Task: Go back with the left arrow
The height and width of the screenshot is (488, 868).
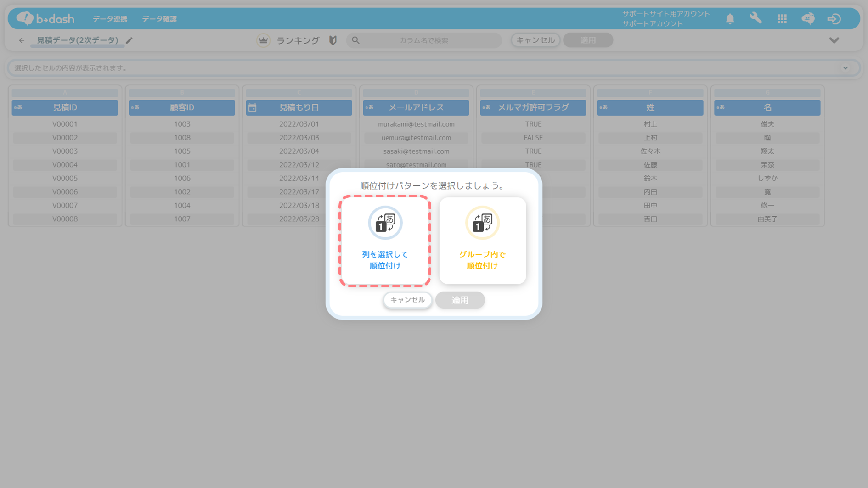Action: click(22, 40)
